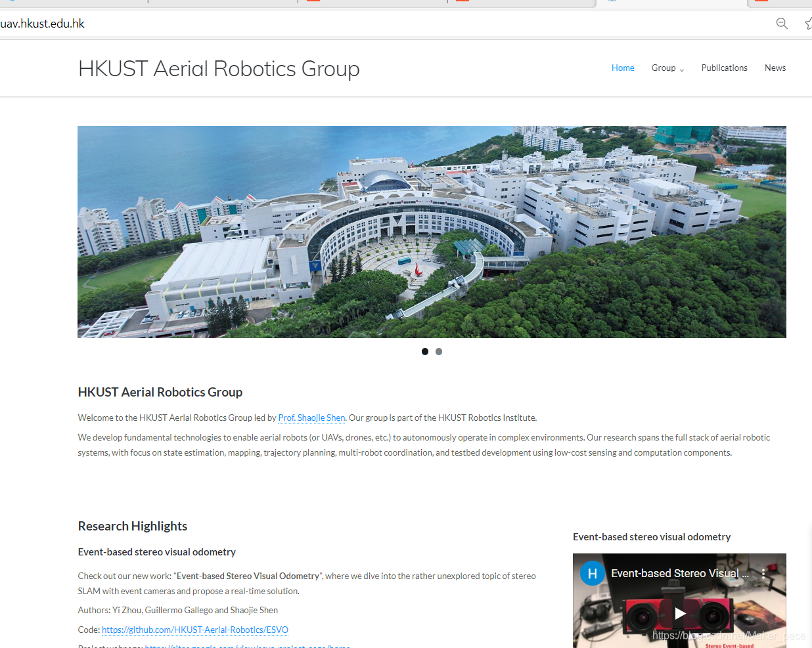This screenshot has height=648, width=812.
Task: Play the Event-based Stereo Visual video
Action: (680, 613)
